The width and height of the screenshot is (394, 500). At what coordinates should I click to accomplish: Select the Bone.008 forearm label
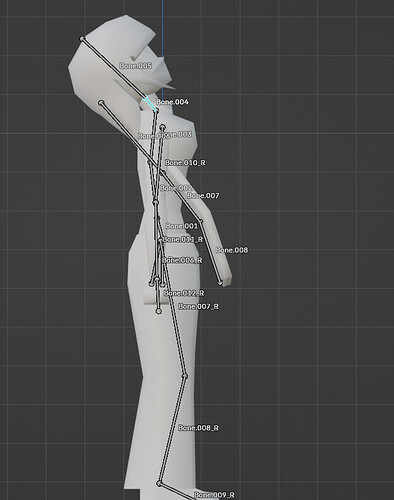pyautogui.click(x=232, y=250)
